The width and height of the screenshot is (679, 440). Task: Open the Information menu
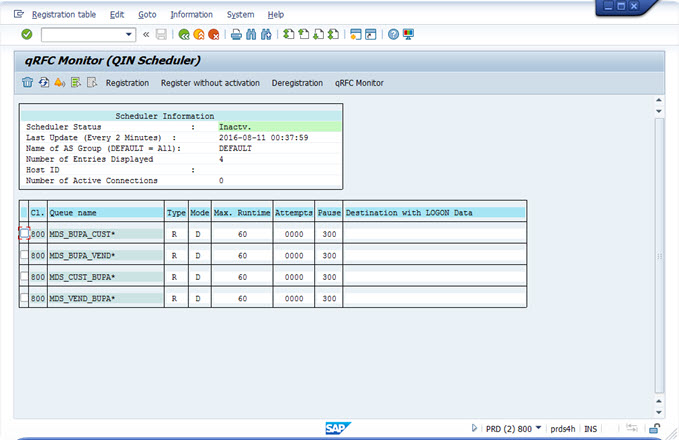pos(191,14)
